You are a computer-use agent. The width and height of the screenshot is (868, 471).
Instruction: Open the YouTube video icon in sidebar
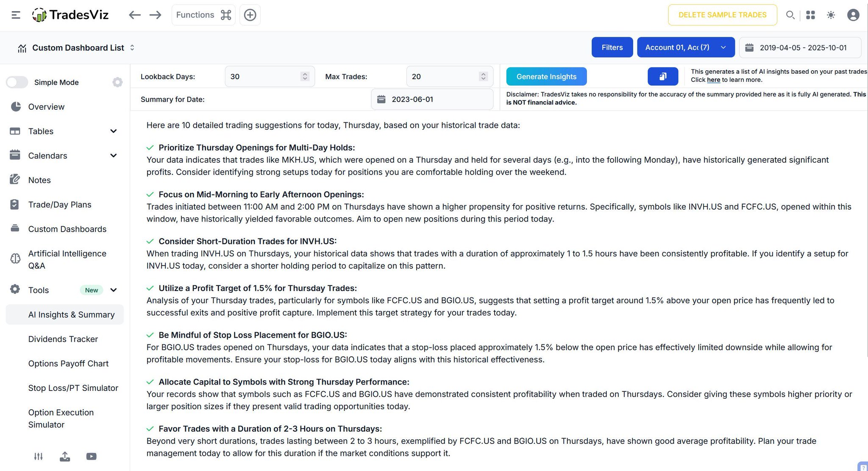point(91,456)
